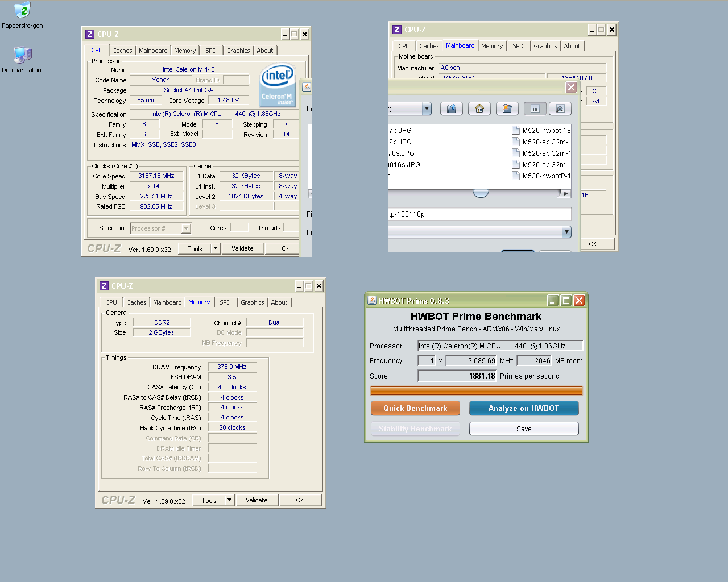Click the Intel Celeron M logo
Image resolution: width=728 pixels, height=582 pixels.
point(278,85)
